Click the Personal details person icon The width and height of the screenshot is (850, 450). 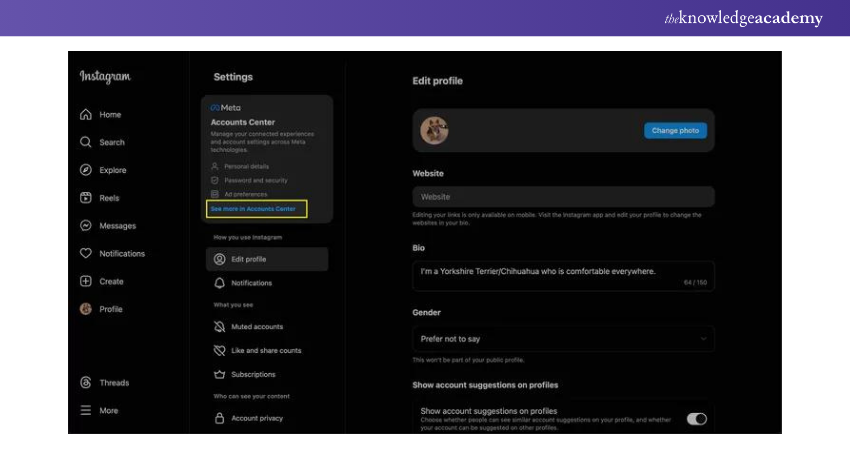coord(215,166)
